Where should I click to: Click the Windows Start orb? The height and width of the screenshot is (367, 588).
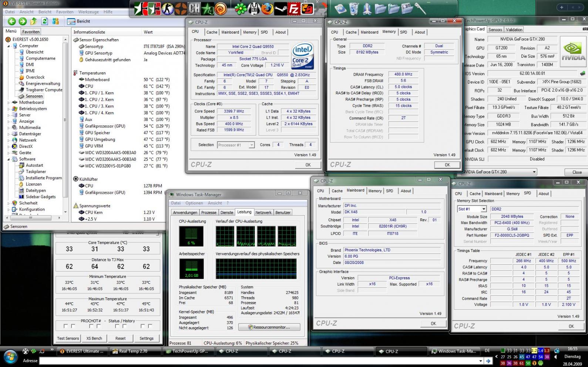tap(10, 356)
